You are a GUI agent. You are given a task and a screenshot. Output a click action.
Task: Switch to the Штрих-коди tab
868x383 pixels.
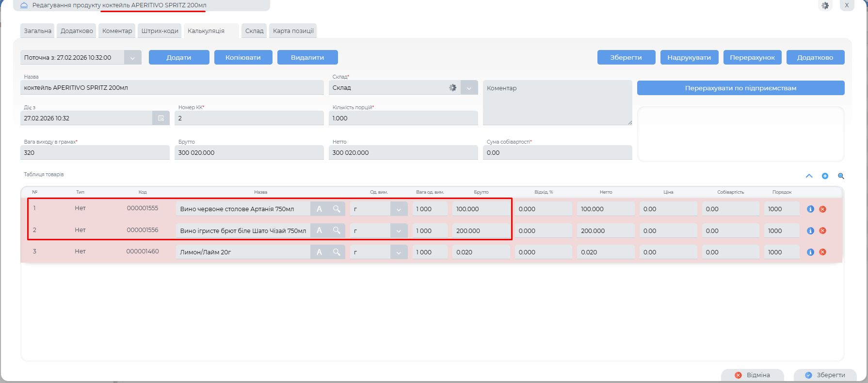pyautogui.click(x=160, y=31)
